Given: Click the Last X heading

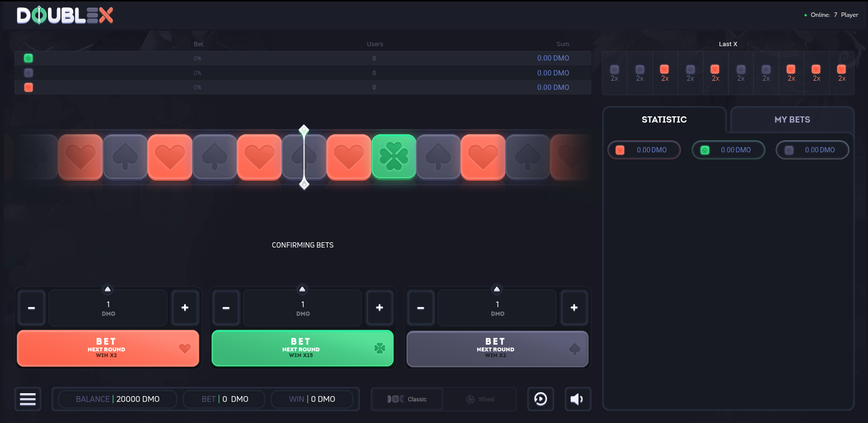Looking at the screenshot, I should pyautogui.click(x=728, y=44).
